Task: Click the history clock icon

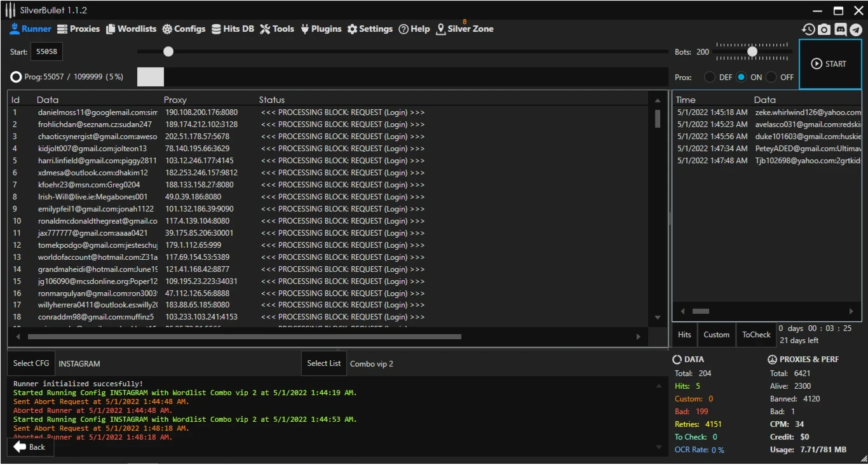Action: pos(808,29)
